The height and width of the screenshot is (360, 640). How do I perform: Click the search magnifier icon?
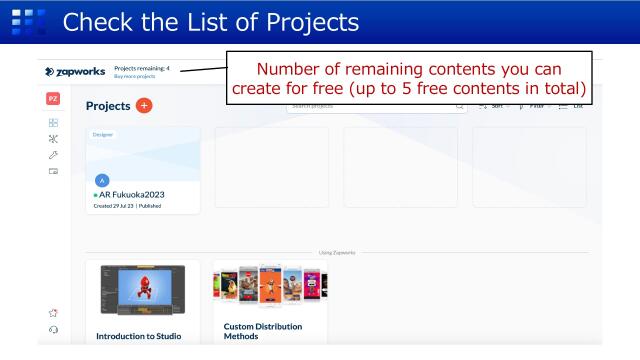pos(460,107)
